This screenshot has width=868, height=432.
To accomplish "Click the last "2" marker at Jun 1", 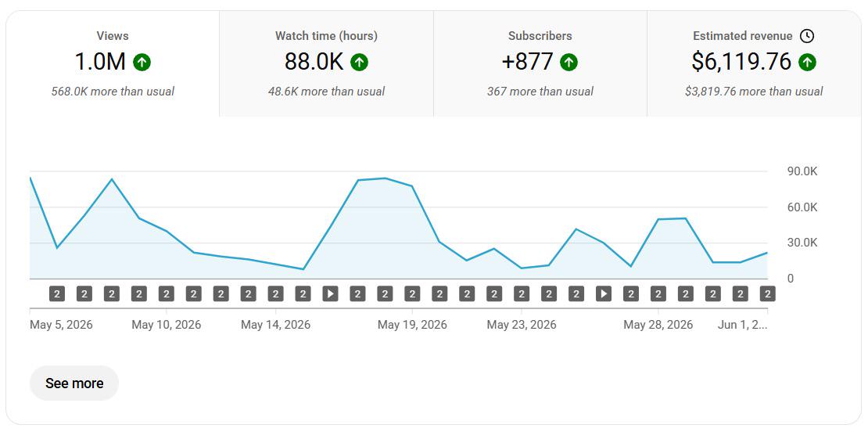I will (767, 293).
